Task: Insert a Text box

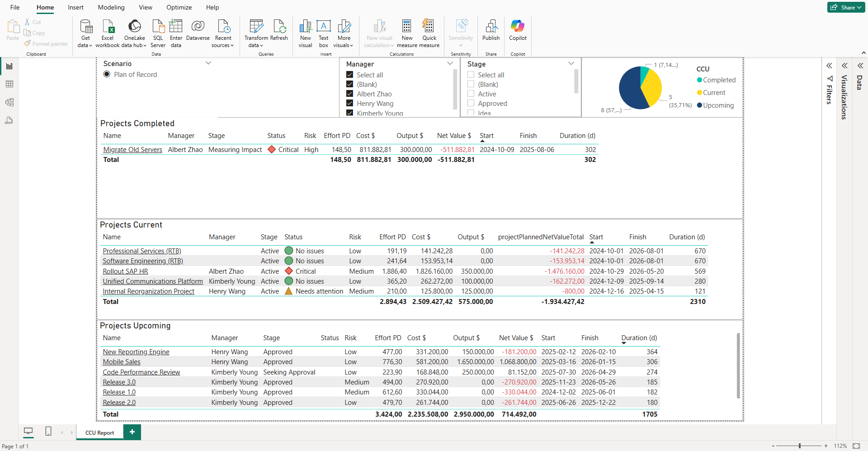Action: (324, 33)
